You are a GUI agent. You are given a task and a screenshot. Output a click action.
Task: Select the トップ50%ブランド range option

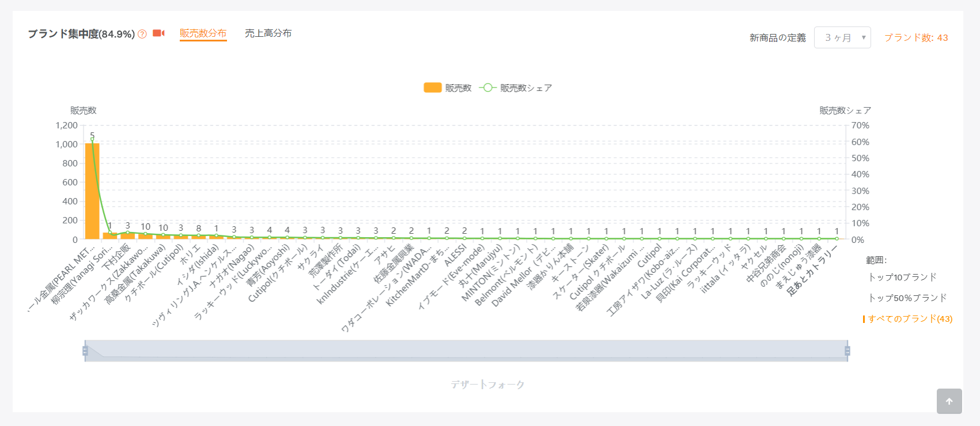point(907,298)
